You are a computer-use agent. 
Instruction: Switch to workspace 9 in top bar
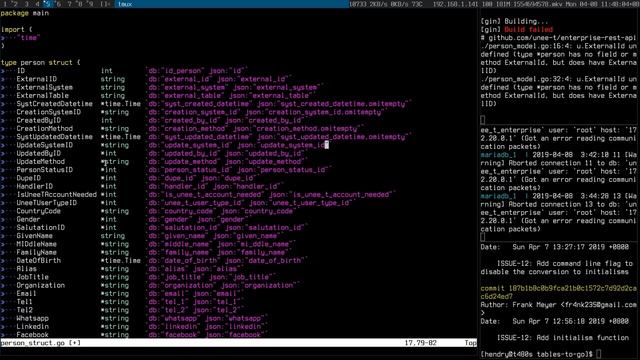pyautogui.click(x=91, y=4)
